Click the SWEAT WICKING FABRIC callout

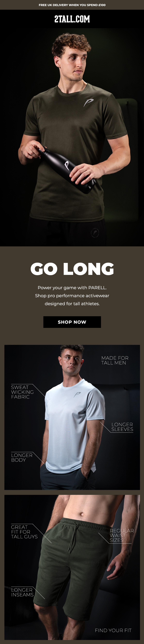click(x=22, y=392)
